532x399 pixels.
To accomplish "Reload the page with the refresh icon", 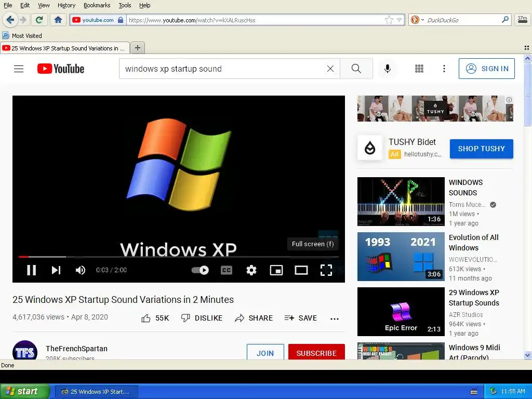I will pyautogui.click(x=39, y=20).
